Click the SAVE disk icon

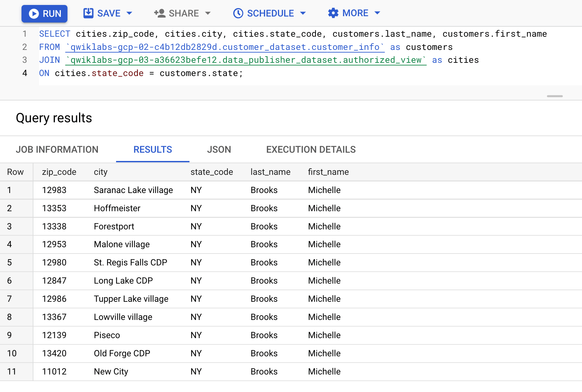point(88,13)
